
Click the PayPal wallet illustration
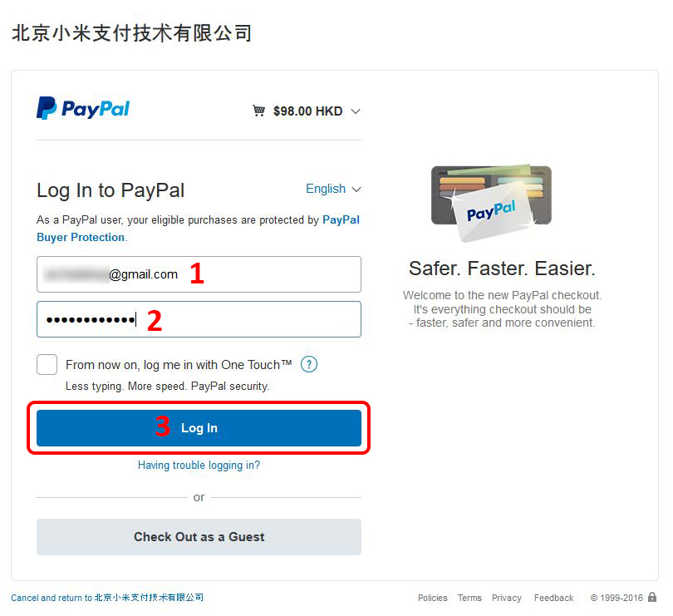pyautogui.click(x=491, y=203)
